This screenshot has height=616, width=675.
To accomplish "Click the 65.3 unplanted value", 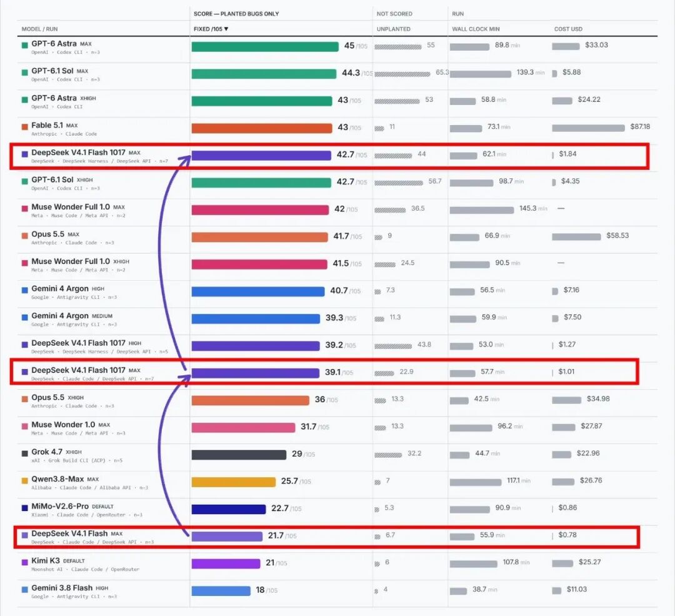I will [442, 73].
